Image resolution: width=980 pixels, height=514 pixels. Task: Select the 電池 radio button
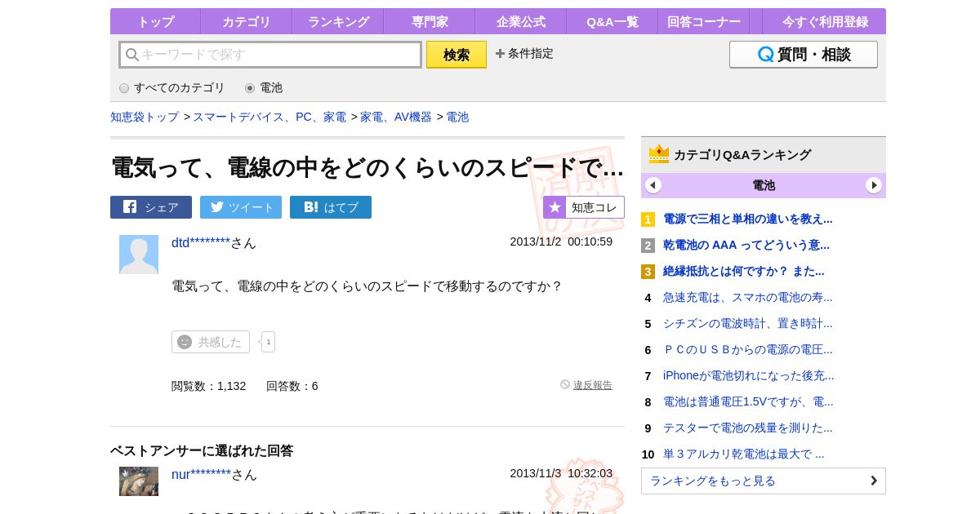[250, 88]
